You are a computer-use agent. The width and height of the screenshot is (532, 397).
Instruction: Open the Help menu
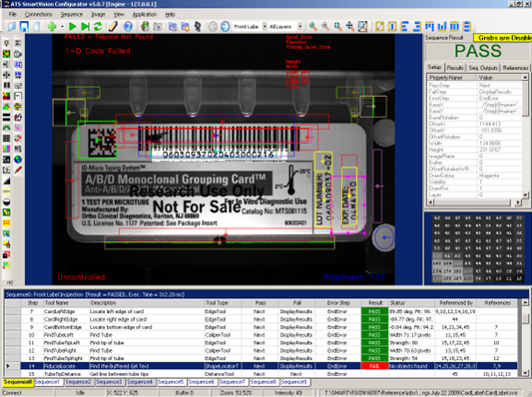[170, 14]
